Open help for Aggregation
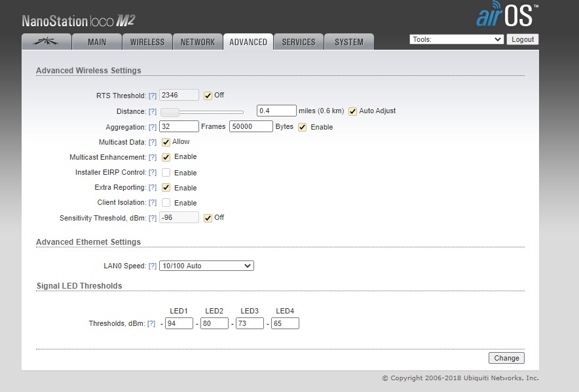Image resolution: width=579 pixels, height=392 pixels. click(153, 127)
